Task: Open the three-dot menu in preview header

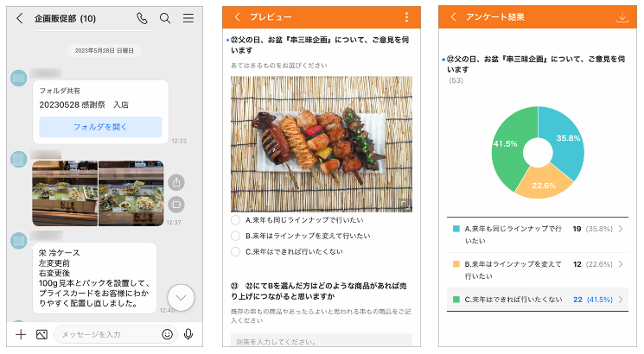Action: point(406,17)
